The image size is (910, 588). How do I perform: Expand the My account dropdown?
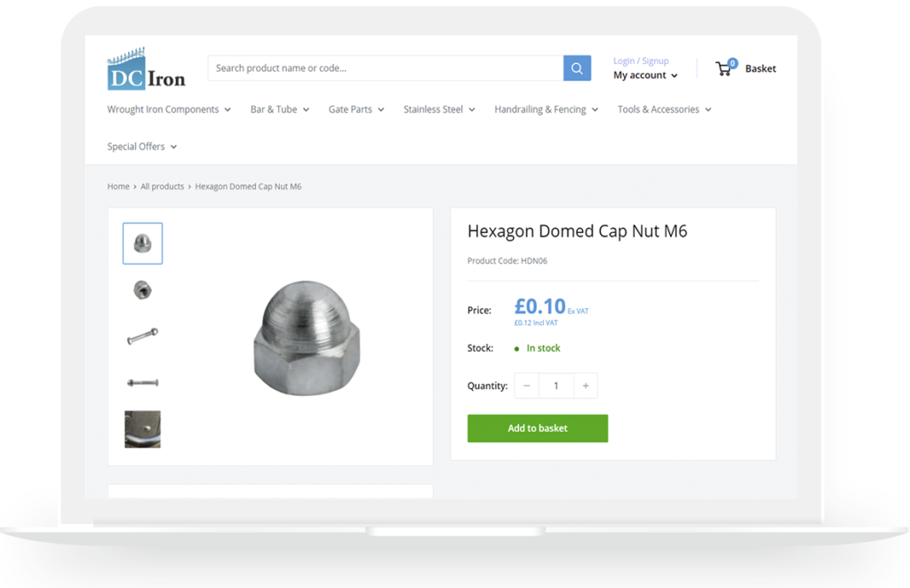pyautogui.click(x=645, y=75)
